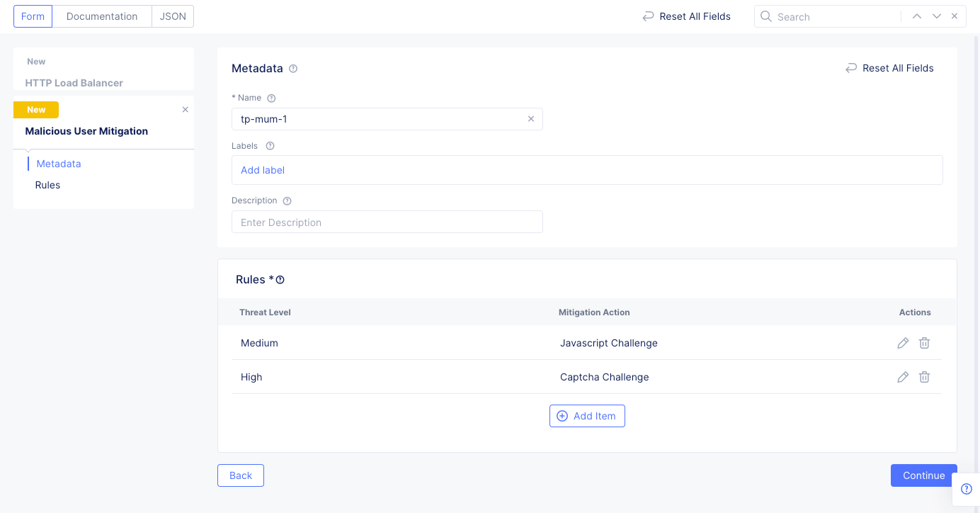The height and width of the screenshot is (513, 980).
Task: Edit the High threat level rule
Action: coord(902,376)
